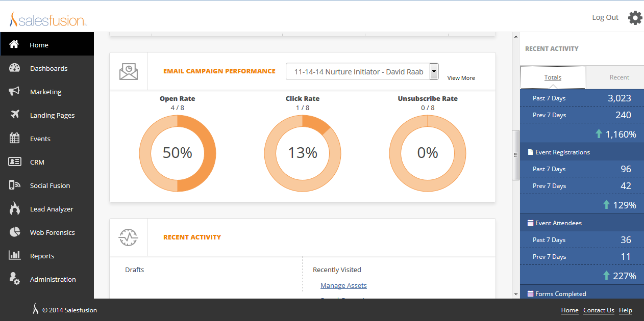Open the Dashboards menu item
644x321 pixels.
pos(47,68)
